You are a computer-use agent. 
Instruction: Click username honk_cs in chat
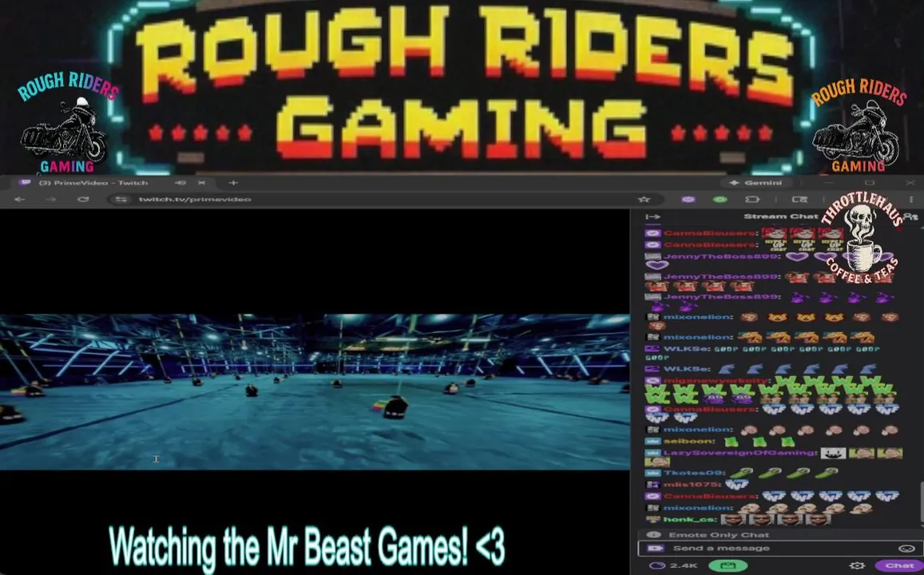point(688,520)
